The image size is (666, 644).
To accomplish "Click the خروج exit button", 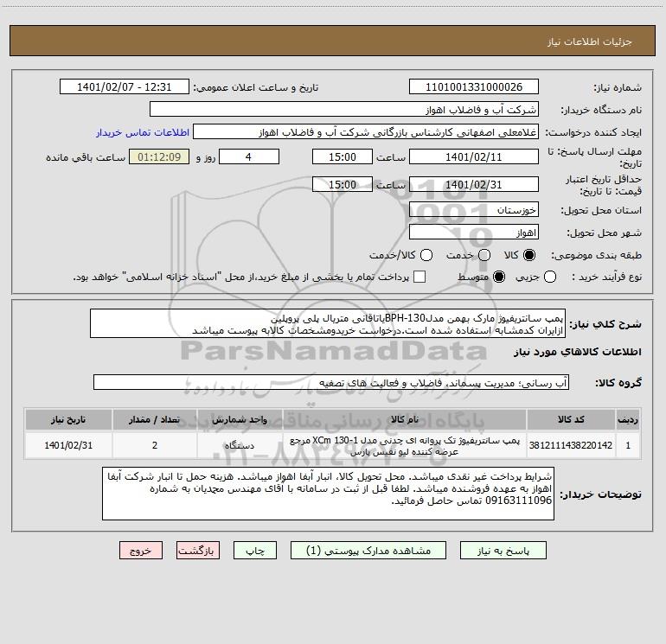I will coord(141,551).
